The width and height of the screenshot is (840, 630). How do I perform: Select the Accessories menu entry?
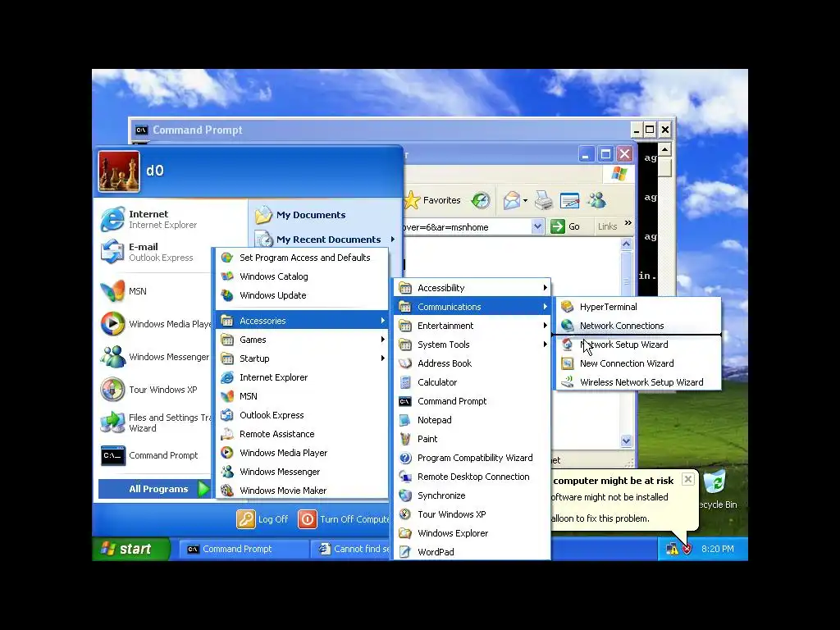click(302, 321)
